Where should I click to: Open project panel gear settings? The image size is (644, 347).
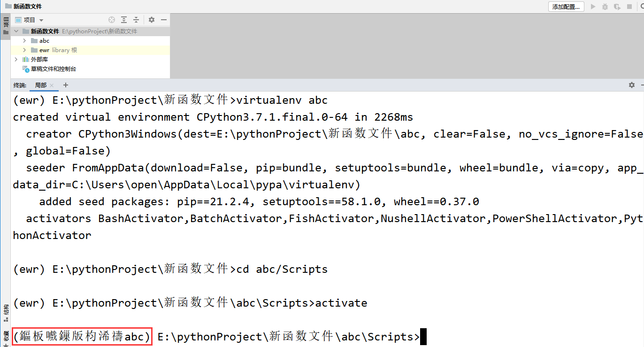(x=152, y=20)
